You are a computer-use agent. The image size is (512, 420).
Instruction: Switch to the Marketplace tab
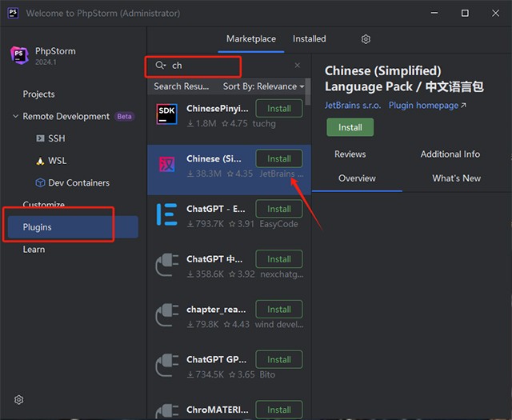(x=250, y=38)
